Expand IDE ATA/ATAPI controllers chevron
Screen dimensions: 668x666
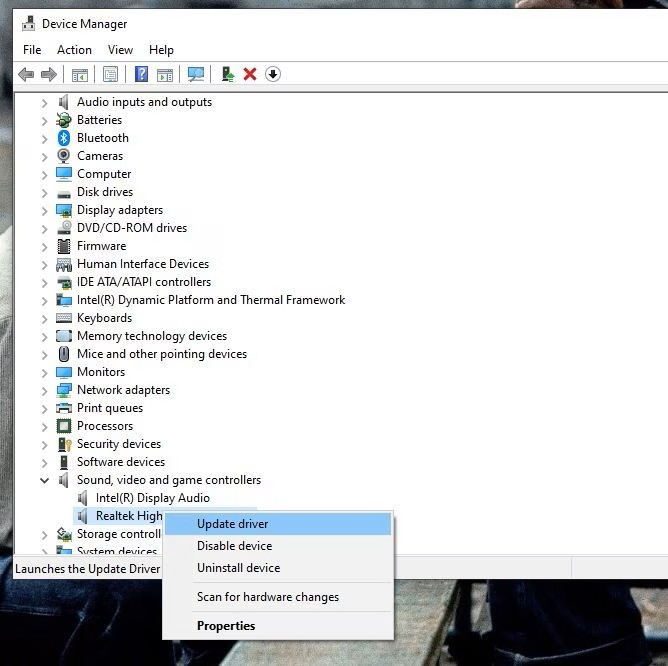tap(44, 283)
